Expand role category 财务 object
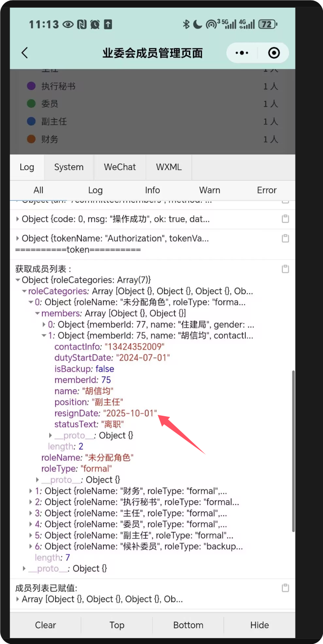323x644 pixels. pyautogui.click(x=31, y=491)
